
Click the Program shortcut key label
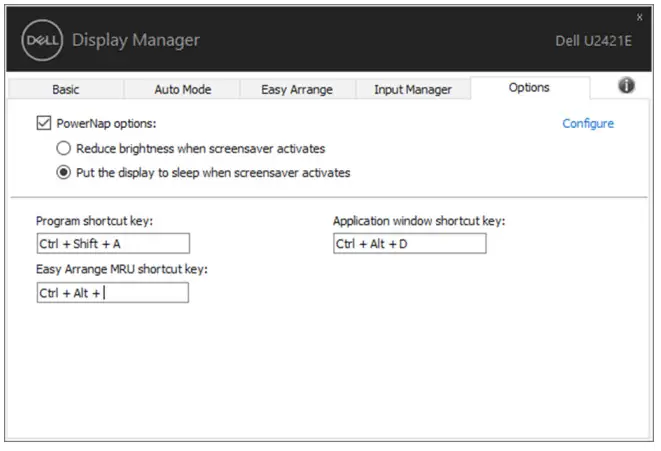click(94, 221)
